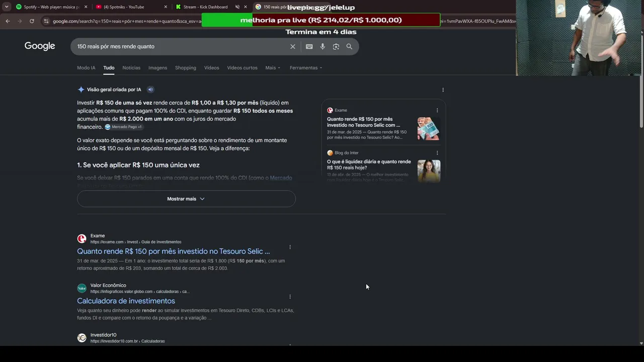Click the exame.com breadcrumb URL
Screen dimensions: 644x362
click(x=136, y=242)
